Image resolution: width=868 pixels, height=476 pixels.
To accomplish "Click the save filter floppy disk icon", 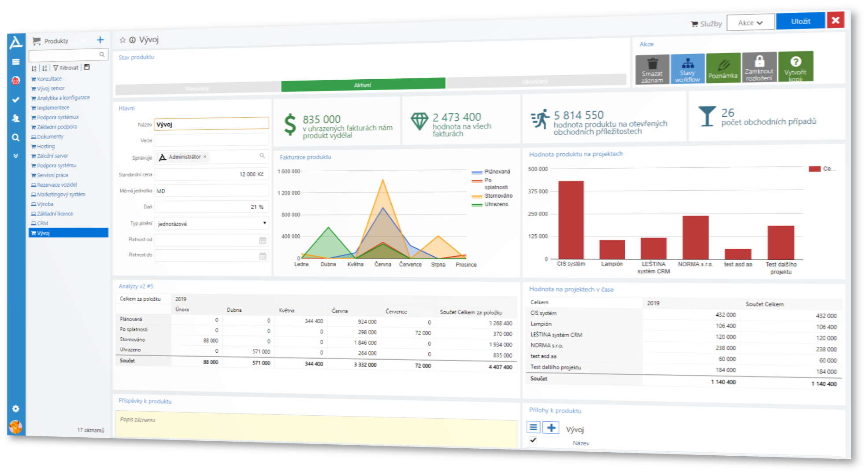I will (x=87, y=67).
